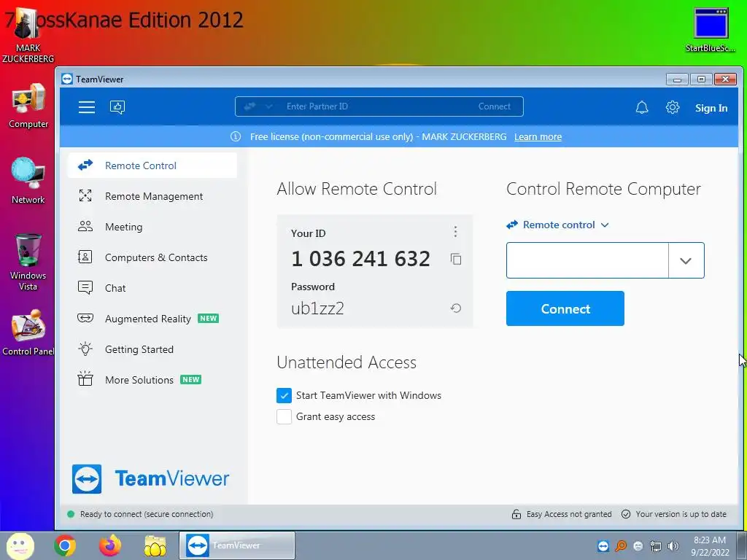
Task: Open the Start menu smiley orb
Action: (x=20, y=545)
